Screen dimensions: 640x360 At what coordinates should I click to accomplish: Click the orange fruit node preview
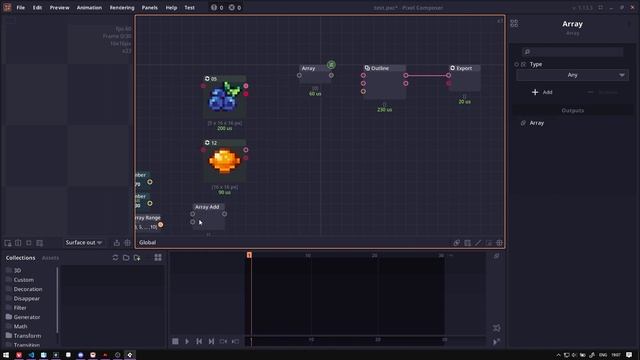click(x=224, y=161)
